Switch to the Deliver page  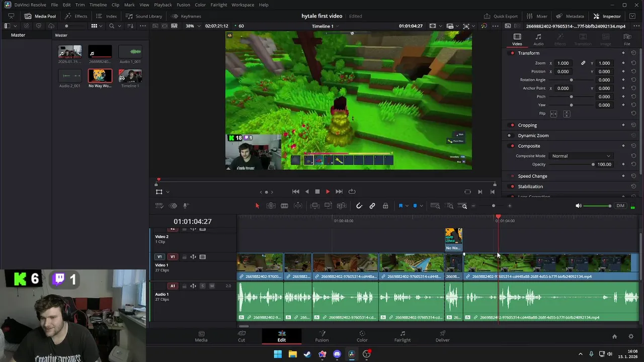coord(443,336)
